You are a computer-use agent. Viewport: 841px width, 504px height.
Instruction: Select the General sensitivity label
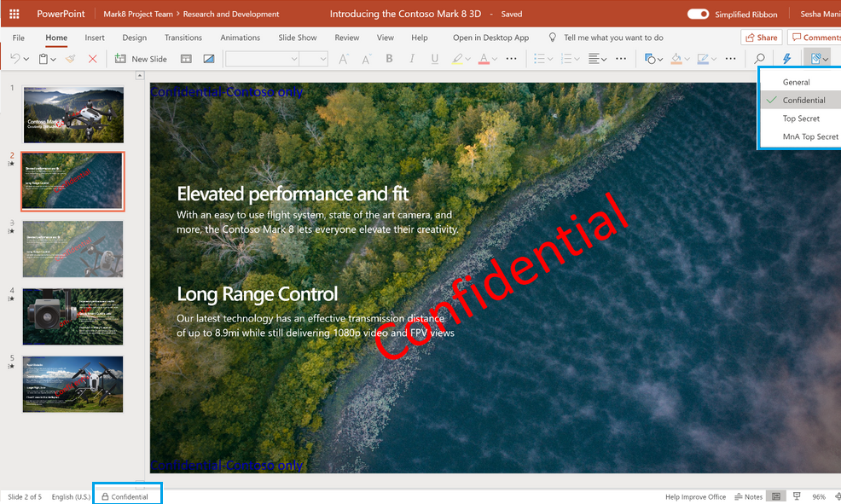pos(797,82)
